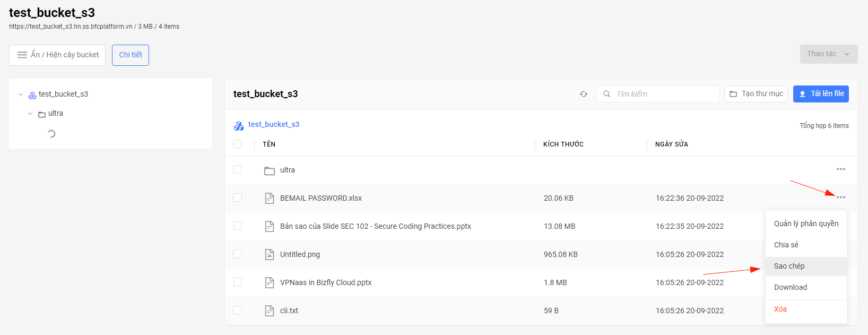Click Ẩn / Hiện cây bucket button
The image size is (868, 335).
coord(57,55)
